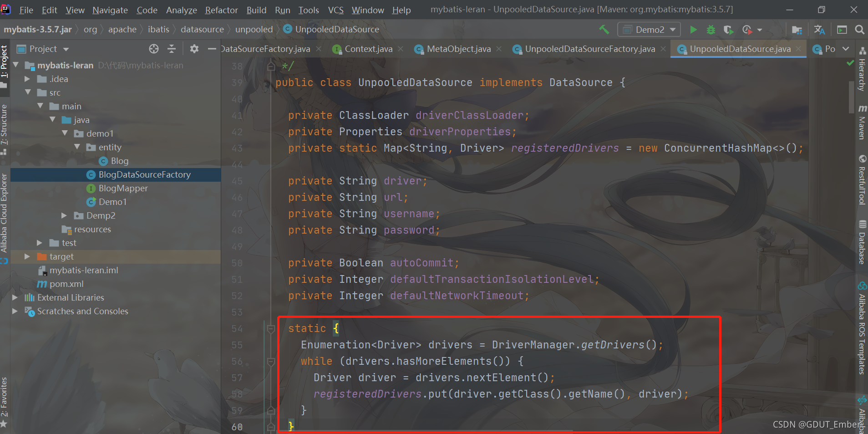868x434 pixels.
Task: Place cursor on registeredDrivers declaration
Action: click(564, 148)
